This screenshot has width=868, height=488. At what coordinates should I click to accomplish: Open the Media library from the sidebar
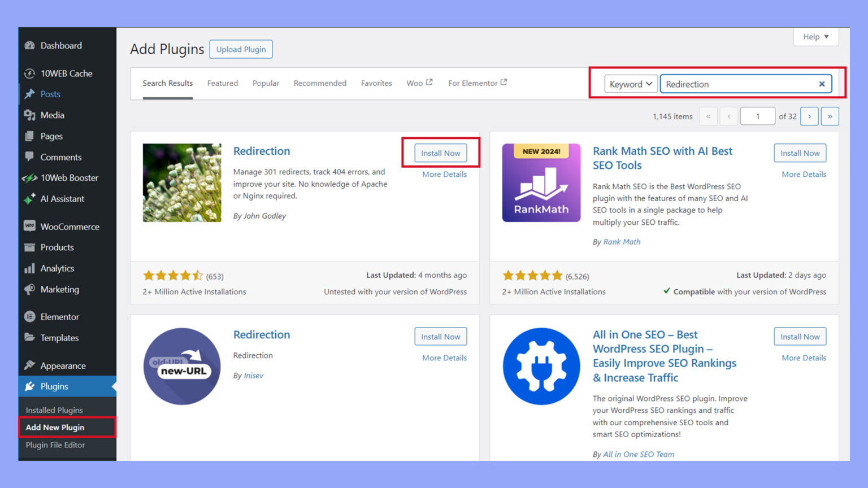(x=31, y=115)
